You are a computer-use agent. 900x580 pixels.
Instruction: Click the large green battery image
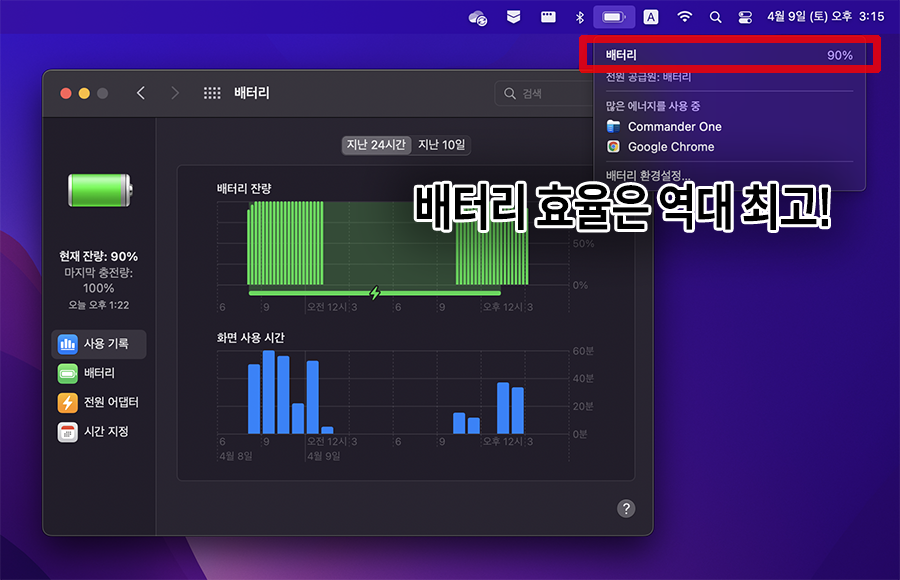[100, 190]
